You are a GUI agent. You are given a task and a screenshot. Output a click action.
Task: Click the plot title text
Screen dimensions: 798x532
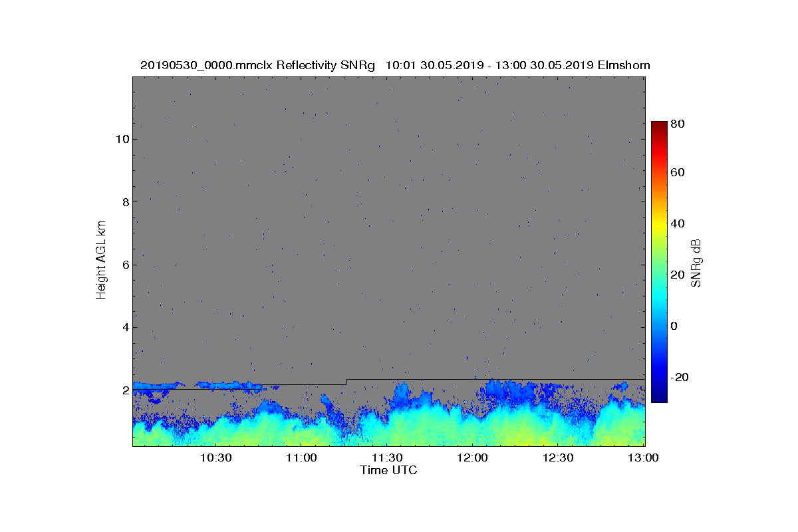[x=395, y=65]
